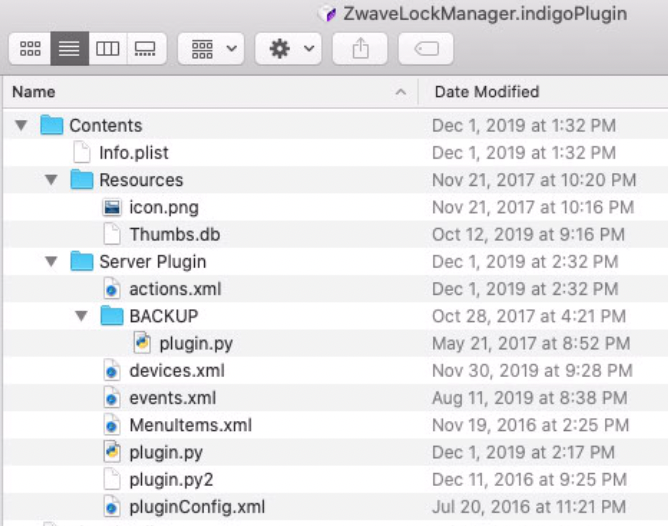The image size is (668, 526).
Task: Select the BACKUP folder icon
Action: [112, 316]
